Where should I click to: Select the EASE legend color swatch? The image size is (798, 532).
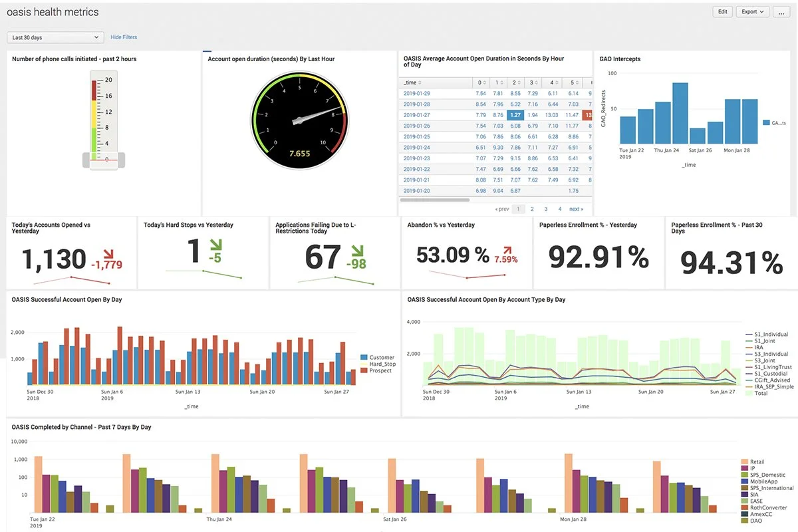pos(744,501)
